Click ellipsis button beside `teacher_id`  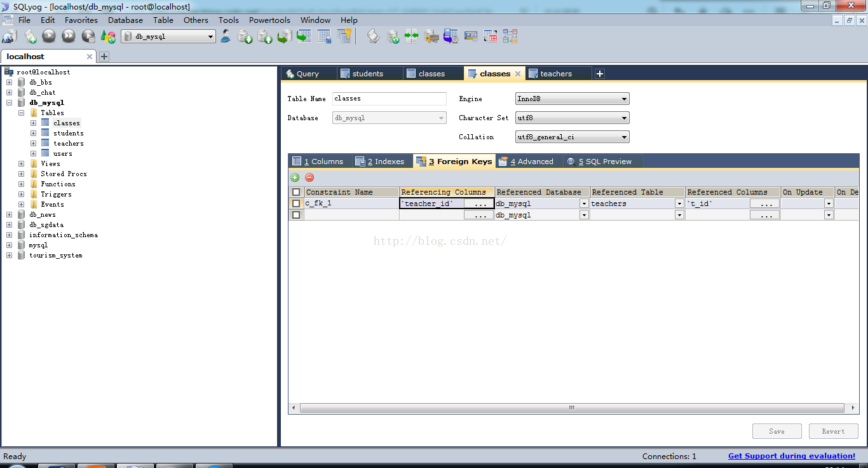478,203
